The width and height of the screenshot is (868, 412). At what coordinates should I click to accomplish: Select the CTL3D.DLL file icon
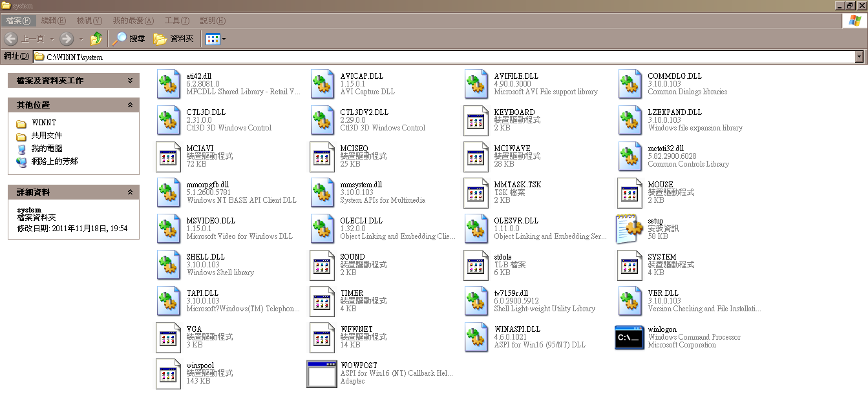(x=169, y=120)
